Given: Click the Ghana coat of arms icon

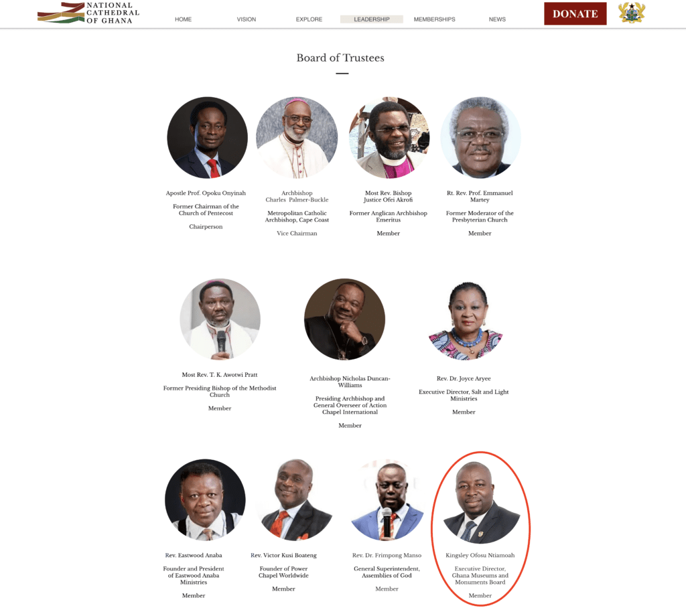Looking at the screenshot, I should (631, 13).
